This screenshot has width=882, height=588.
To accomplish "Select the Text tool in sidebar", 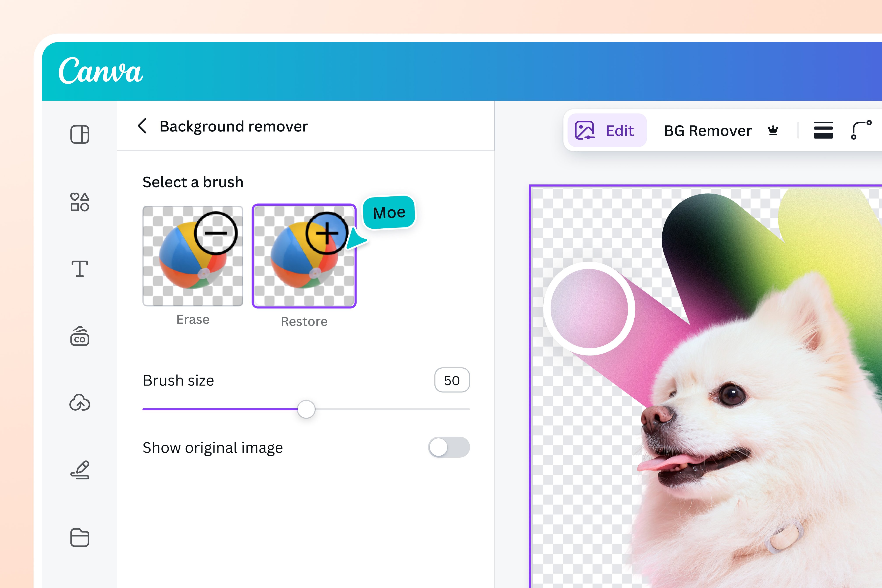I will (x=79, y=269).
